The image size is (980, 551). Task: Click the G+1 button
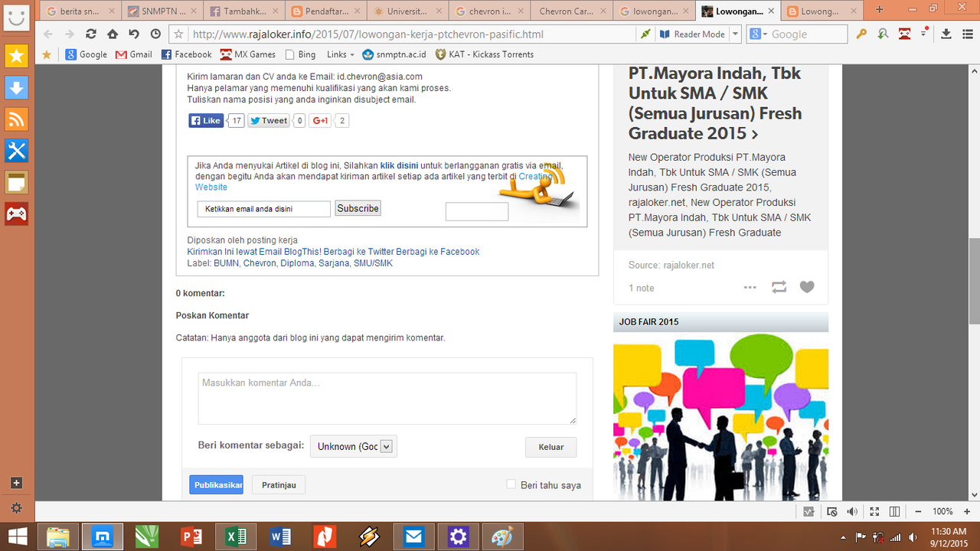click(x=320, y=120)
